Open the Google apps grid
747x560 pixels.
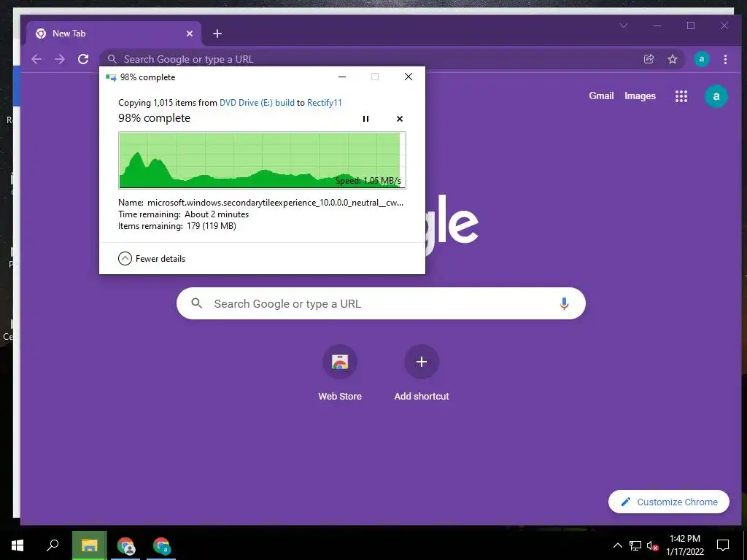coord(681,96)
